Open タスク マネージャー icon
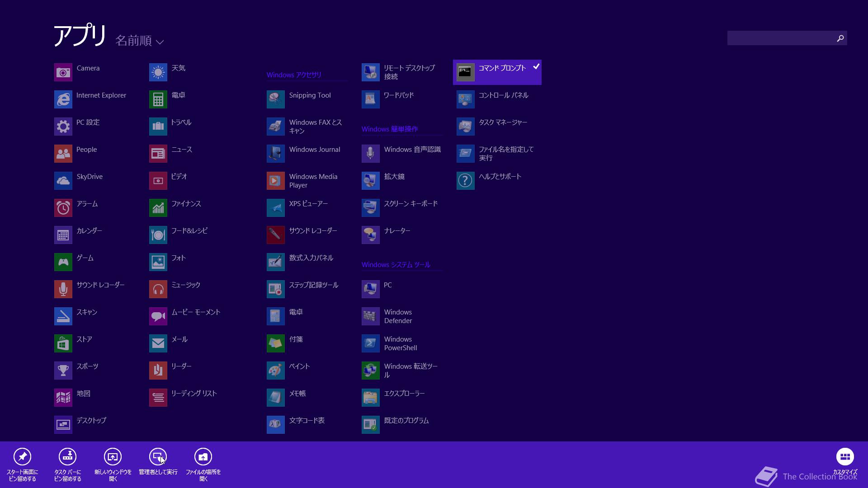Viewport: 868px width, 488px height. click(466, 127)
